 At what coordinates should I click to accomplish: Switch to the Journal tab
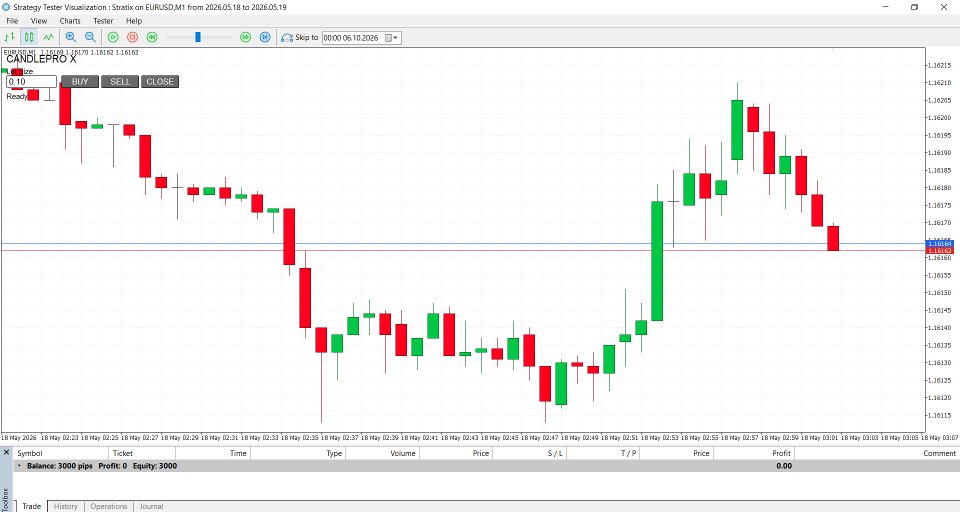pos(151,506)
